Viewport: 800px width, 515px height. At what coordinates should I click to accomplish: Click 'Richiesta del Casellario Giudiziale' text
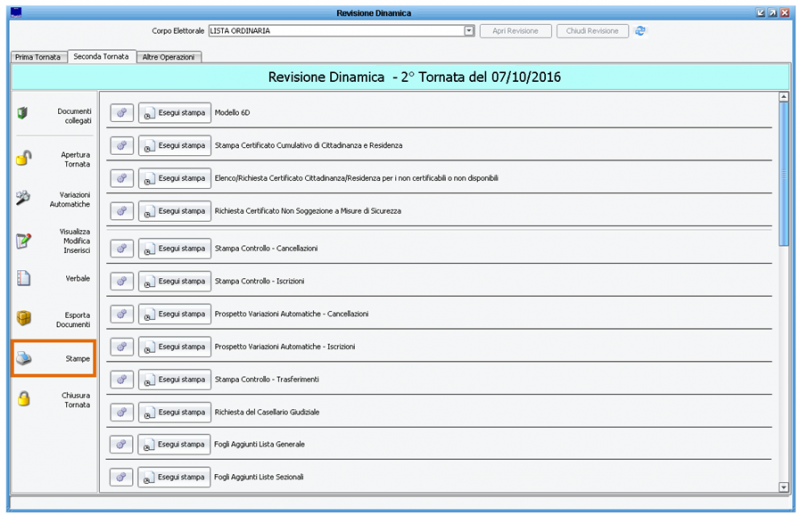(x=267, y=412)
